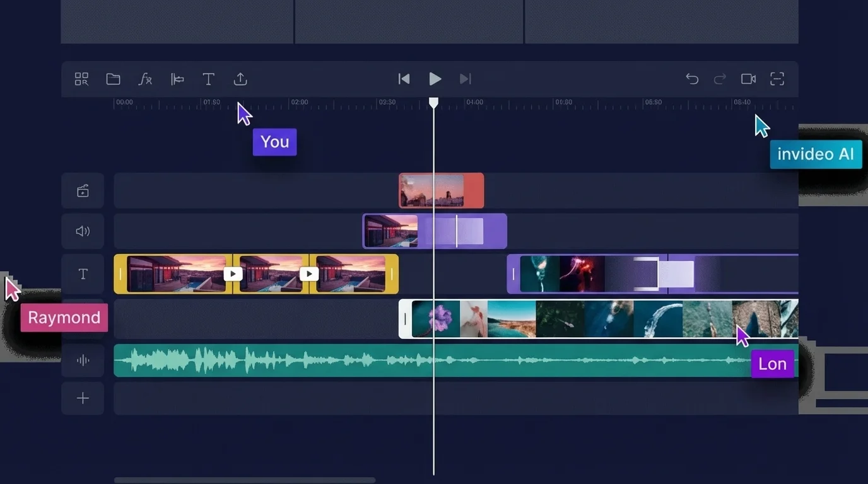The height and width of the screenshot is (484, 868).
Task: Click the undo arrow icon
Action: (x=691, y=79)
